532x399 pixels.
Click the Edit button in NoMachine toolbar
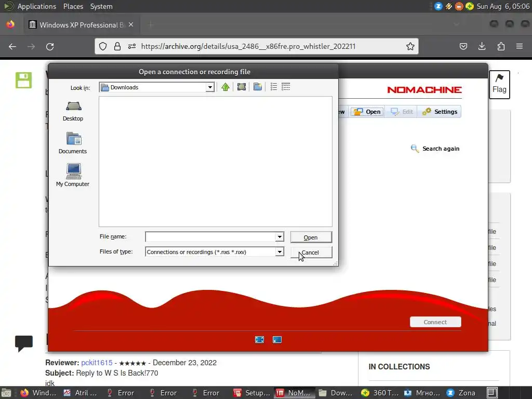coord(402,112)
